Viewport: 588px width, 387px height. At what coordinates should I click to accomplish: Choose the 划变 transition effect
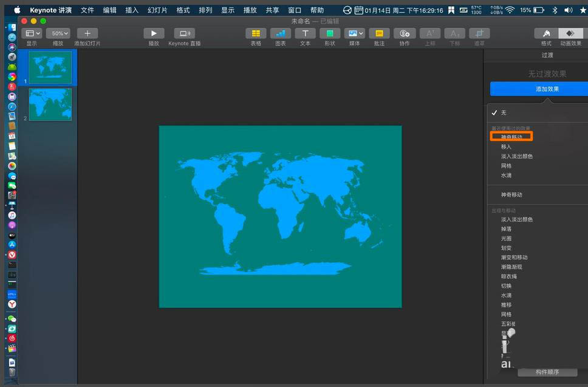click(x=506, y=248)
